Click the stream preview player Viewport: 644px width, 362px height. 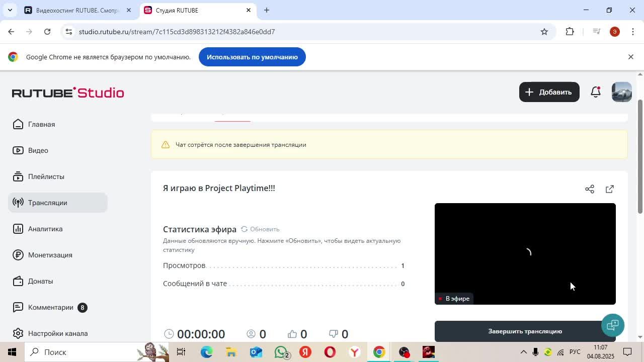525,254
